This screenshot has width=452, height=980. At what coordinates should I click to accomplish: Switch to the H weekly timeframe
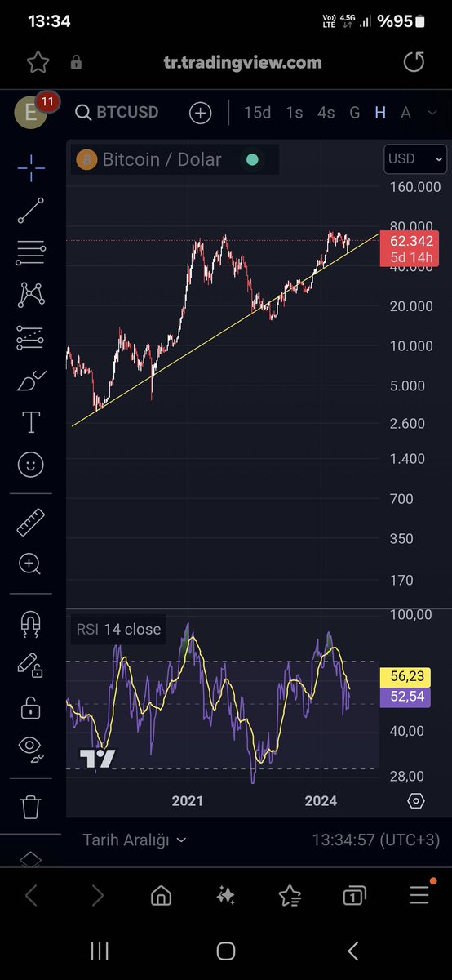tap(380, 113)
